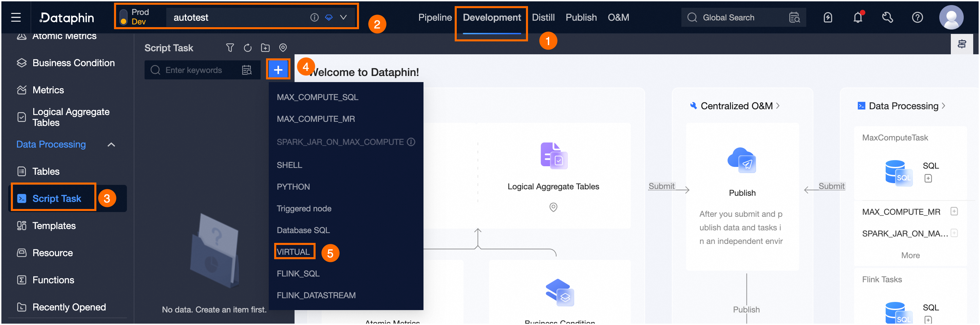
Task: Open the notifications bell
Action: 857,18
